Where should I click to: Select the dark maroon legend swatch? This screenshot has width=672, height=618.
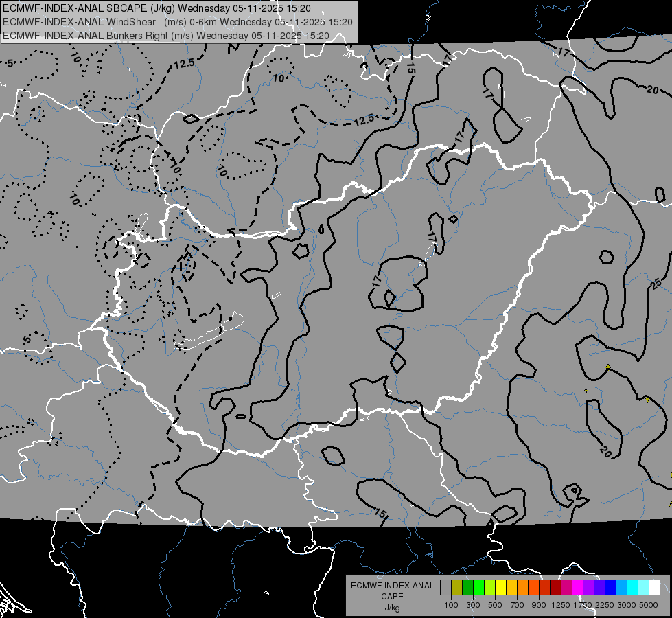click(556, 588)
